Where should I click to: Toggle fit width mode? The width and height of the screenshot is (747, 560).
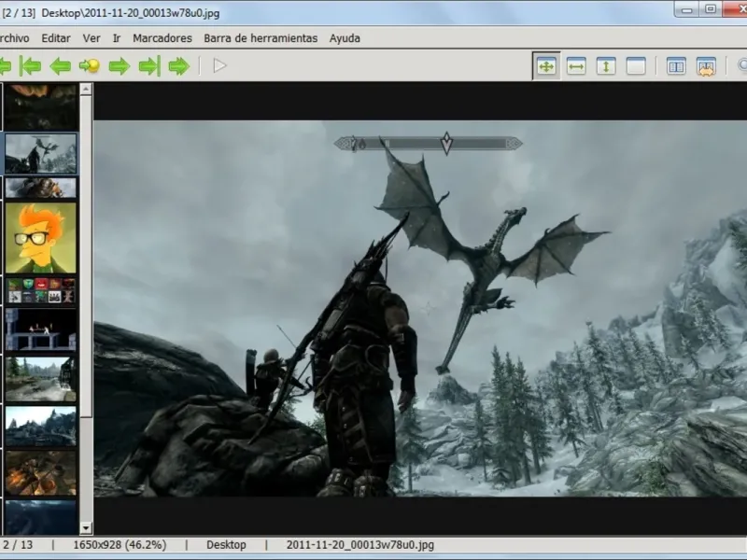tap(576, 66)
